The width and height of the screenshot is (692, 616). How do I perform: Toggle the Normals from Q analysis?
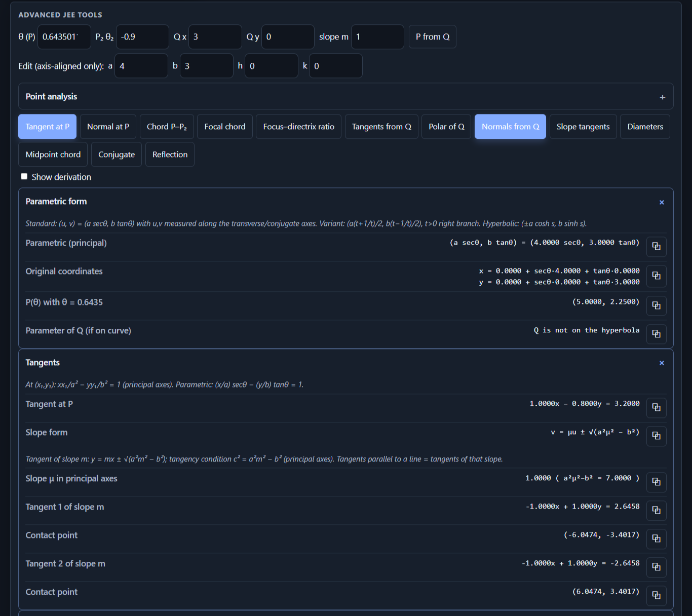pyautogui.click(x=510, y=127)
